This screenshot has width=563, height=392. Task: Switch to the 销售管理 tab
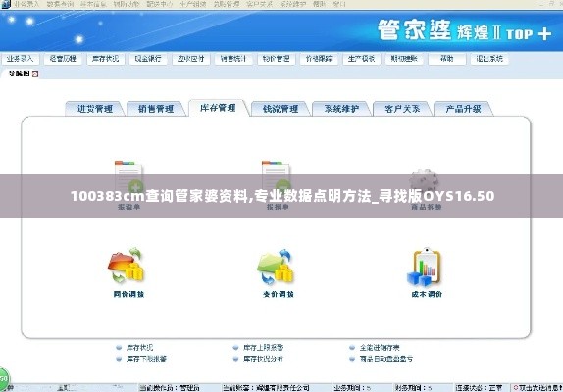click(156, 109)
